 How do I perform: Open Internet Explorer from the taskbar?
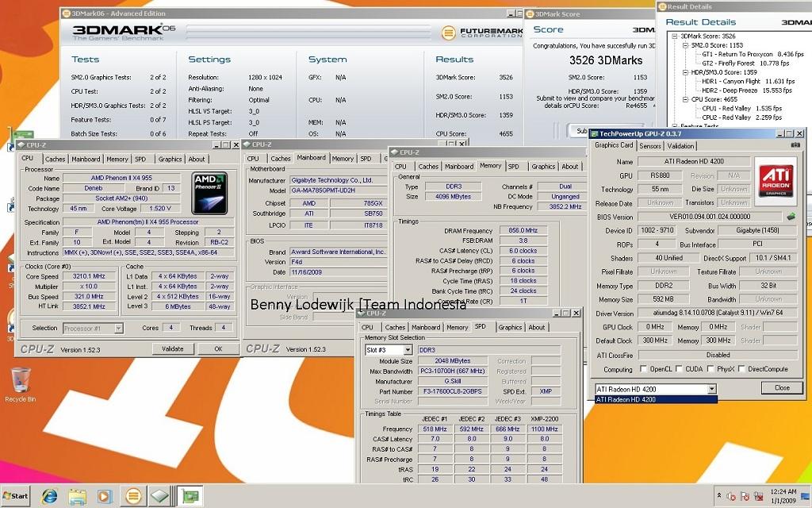coord(50,496)
